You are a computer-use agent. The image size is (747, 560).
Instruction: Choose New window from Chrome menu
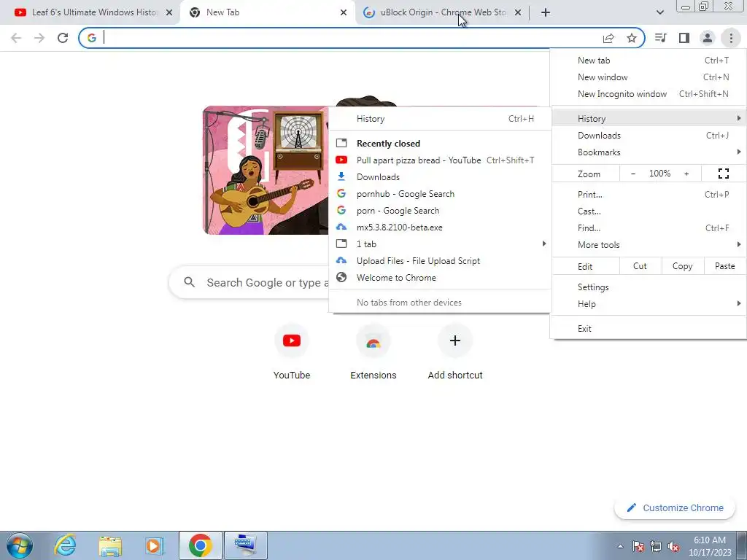649,77
